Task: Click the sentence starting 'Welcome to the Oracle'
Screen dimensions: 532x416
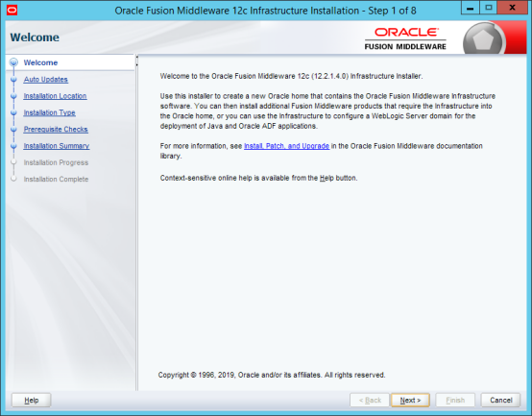Action: (291, 76)
